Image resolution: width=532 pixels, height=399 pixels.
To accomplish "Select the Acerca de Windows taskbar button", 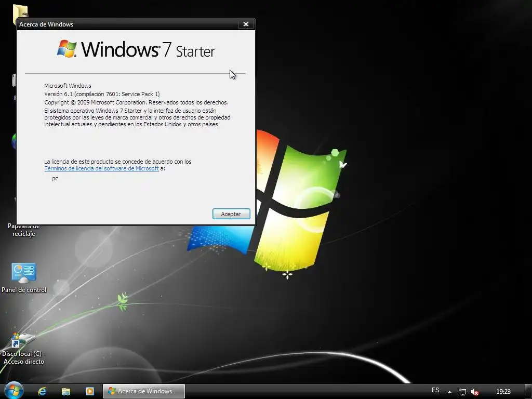I will [x=144, y=391].
